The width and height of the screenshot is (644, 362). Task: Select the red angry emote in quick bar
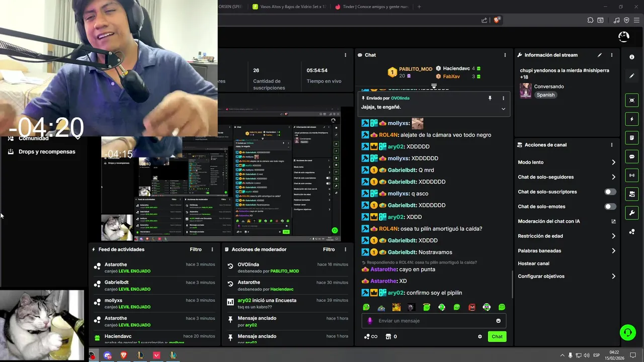click(x=472, y=307)
